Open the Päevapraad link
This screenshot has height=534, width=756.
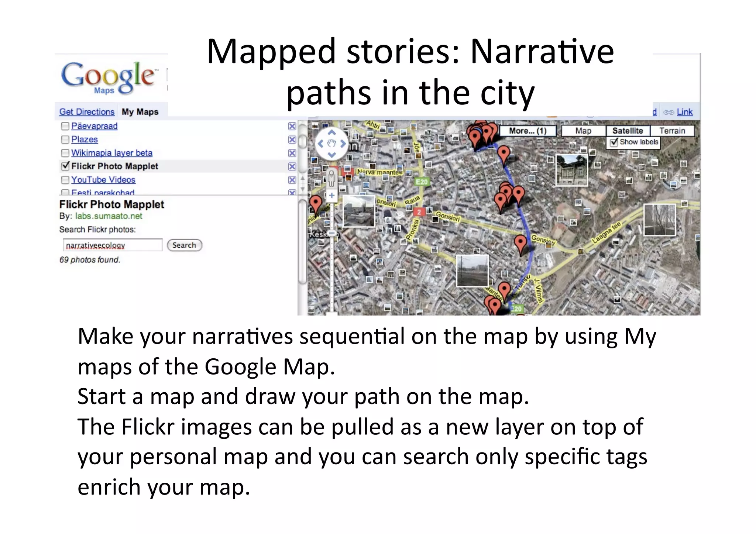point(94,126)
